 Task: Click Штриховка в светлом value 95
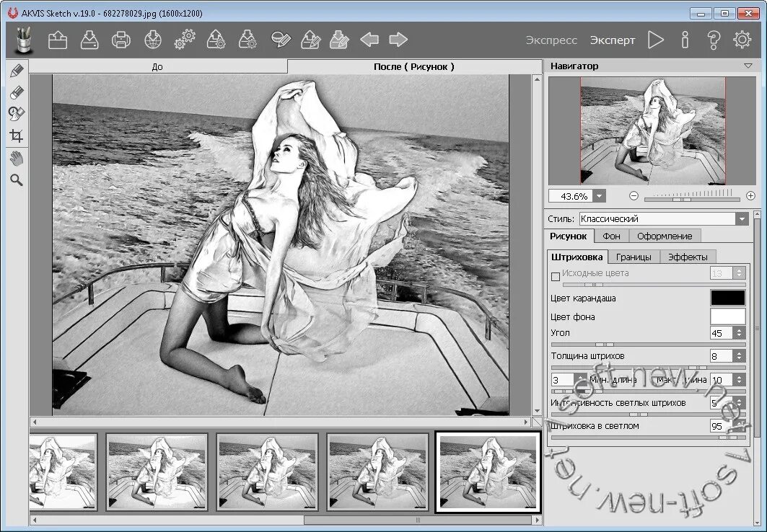(721, 426)
